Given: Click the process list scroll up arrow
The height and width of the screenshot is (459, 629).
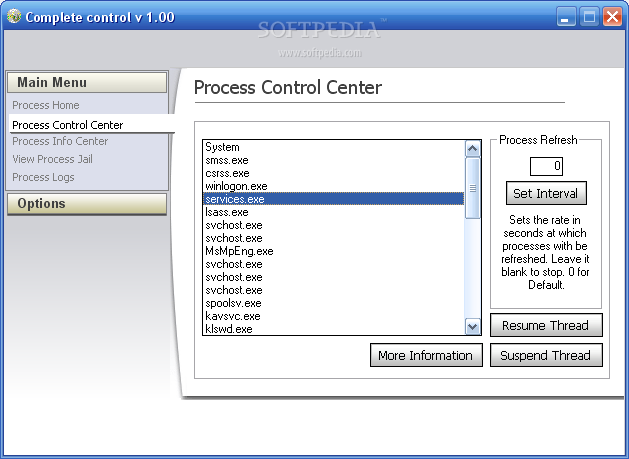Looking at the screenshot, I should click(x=473, y=149).
